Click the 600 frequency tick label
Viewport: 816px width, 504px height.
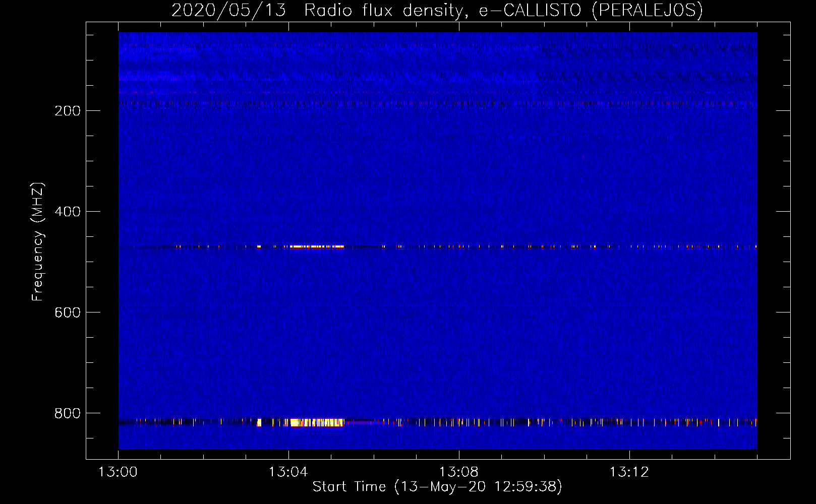(68, 312)
